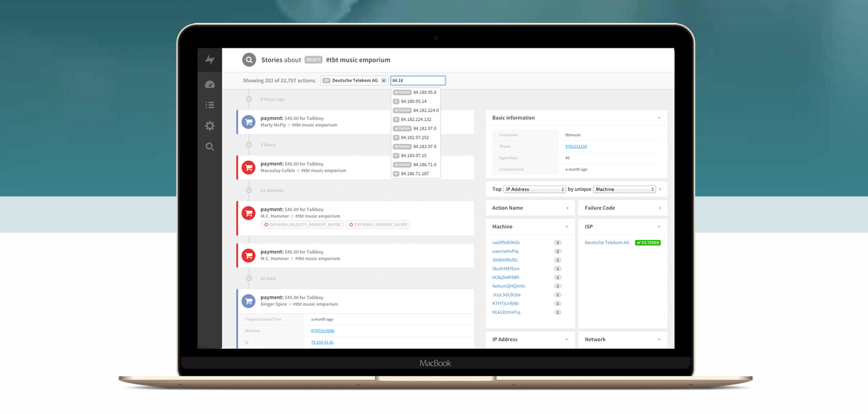868x414 pixels.
Task: Open Deutsche Telekom AG link in ISP panel
Action: (x=607, y=242)
